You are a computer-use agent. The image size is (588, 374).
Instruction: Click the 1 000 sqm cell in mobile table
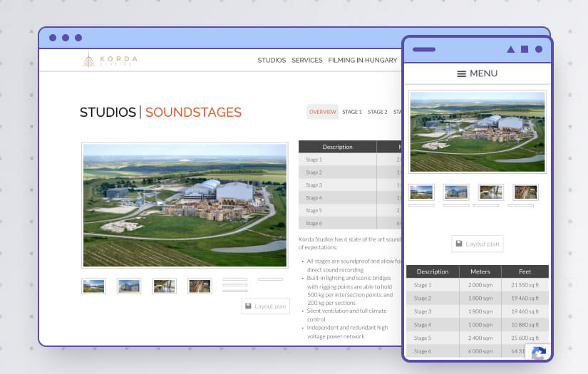tap(480, 325)
